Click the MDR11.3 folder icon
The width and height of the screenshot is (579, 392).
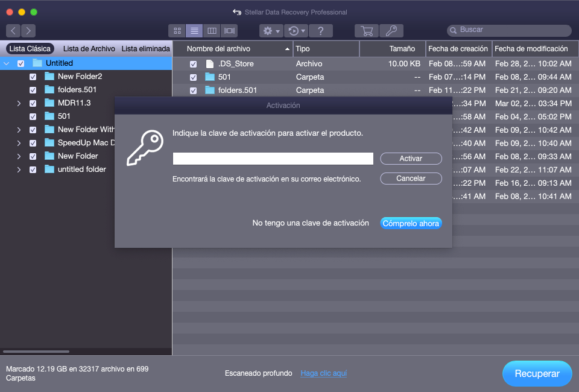pyautogui.click(x=49, y=103)
